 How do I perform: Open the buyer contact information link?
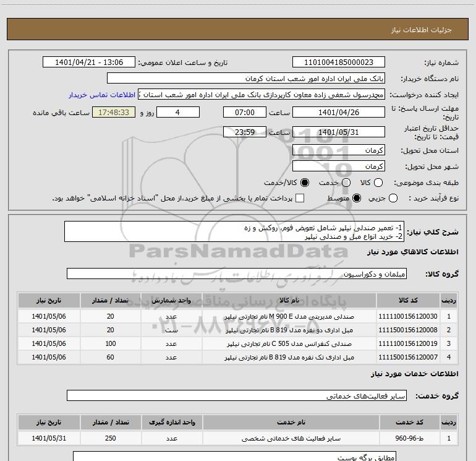click(102, 95)
